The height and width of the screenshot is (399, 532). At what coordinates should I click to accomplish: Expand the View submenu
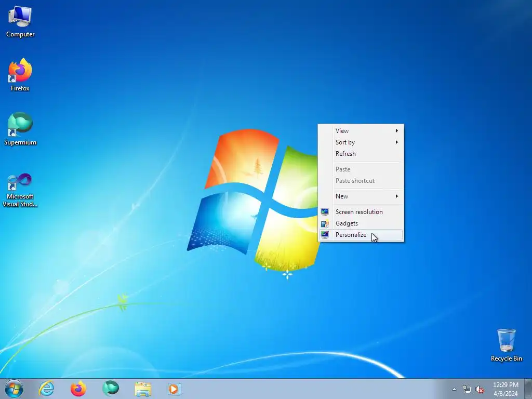point(361,130)
